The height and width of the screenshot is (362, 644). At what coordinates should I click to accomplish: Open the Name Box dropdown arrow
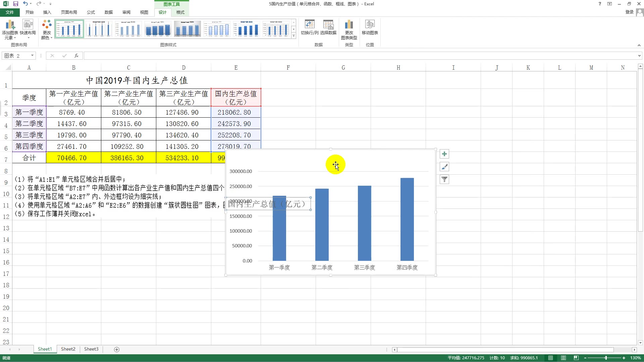pyautogui.click(x=32, y=56)
